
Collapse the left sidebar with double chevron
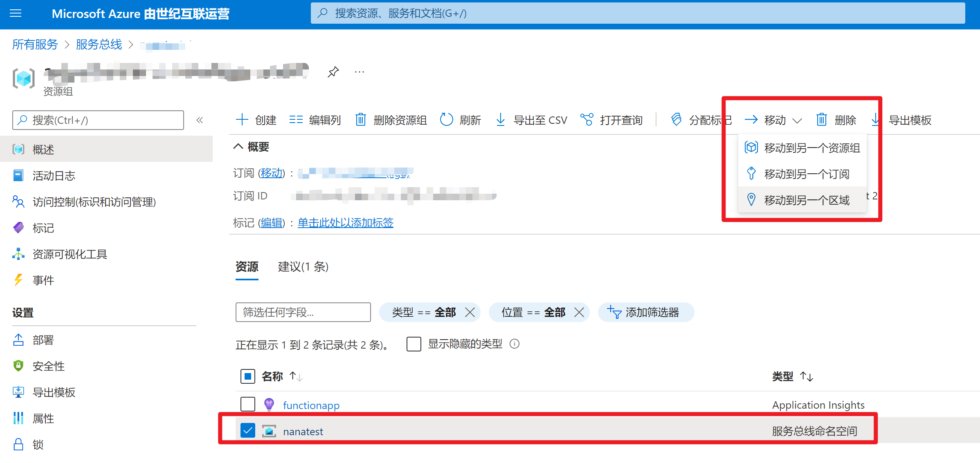coord(200,120)
